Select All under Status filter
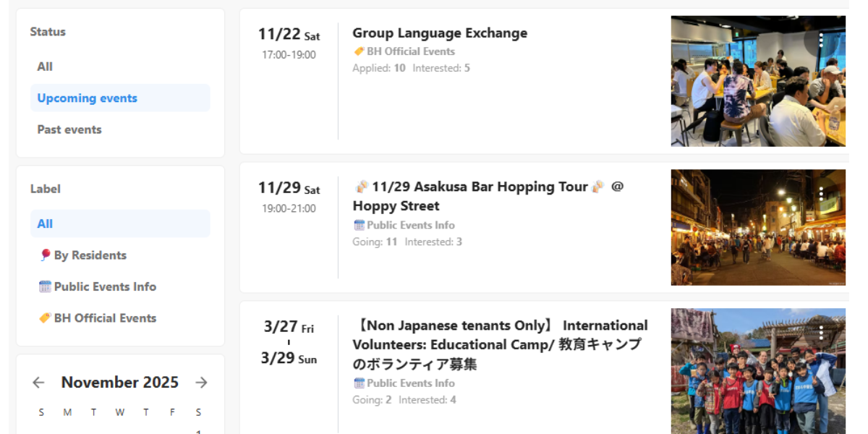Image resolution: width=868 pixels, height=434 pixels. pos(45,67)
